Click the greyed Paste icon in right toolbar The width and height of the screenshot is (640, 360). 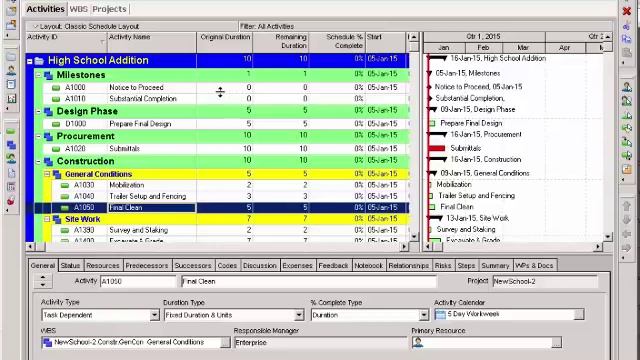pyautogui.click(x=627, y=53)
